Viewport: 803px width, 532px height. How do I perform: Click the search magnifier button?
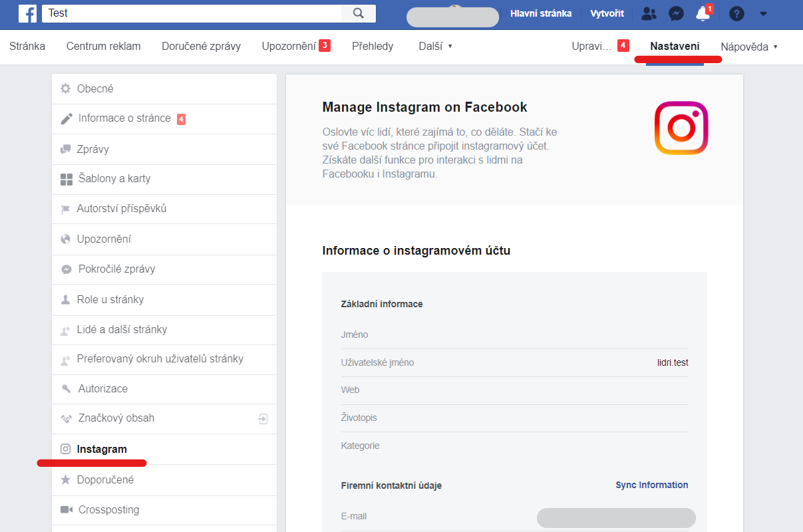coord(359,13)
